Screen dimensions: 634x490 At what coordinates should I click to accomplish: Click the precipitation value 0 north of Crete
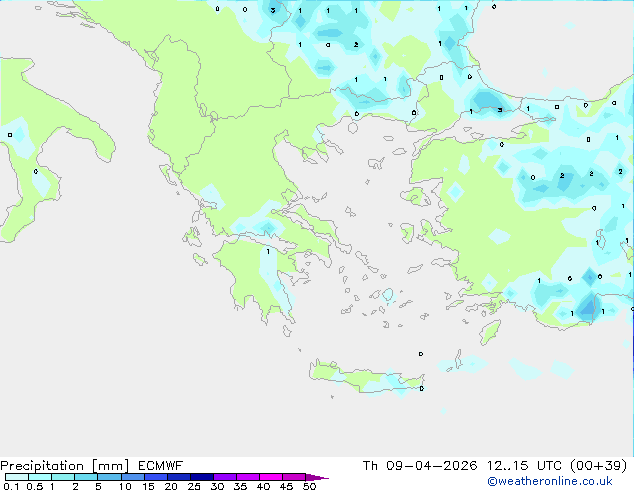click(x=421, y=354)
